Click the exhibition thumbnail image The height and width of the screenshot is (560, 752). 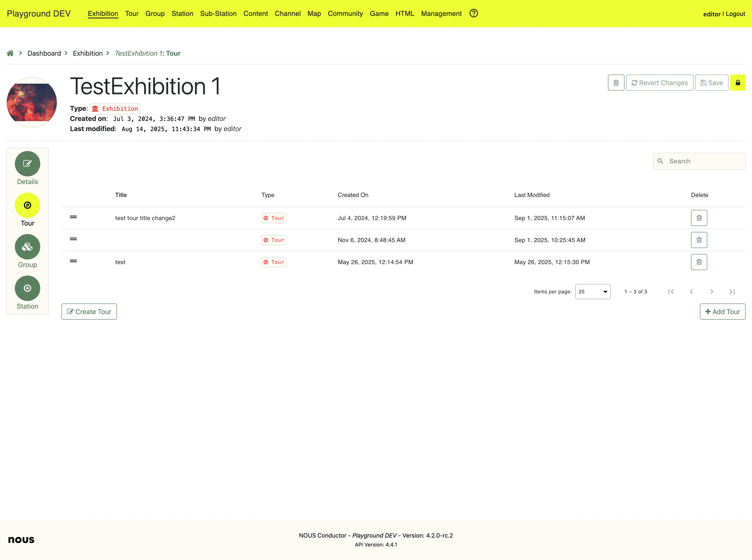[32, 102]
